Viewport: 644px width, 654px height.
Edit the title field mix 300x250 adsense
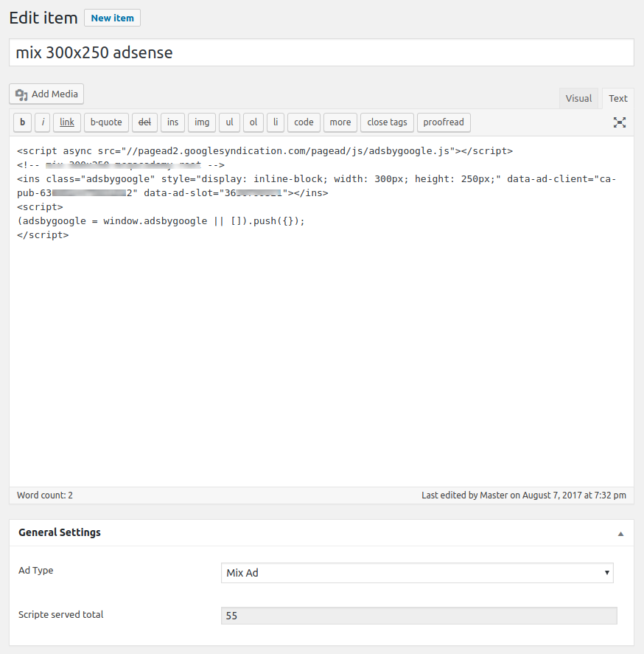coord(321,52)
